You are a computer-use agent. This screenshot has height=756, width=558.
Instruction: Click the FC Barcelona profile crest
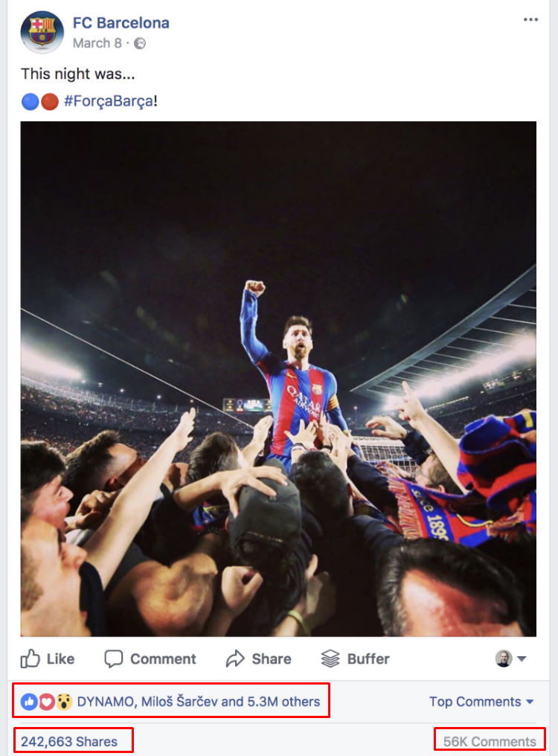click(42, 32)
